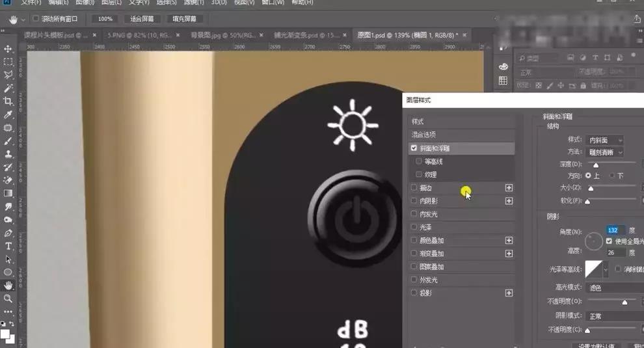Click the share icon in the options bar
Image resolution: width=644 pixels, height=348 pixels.
637,19
